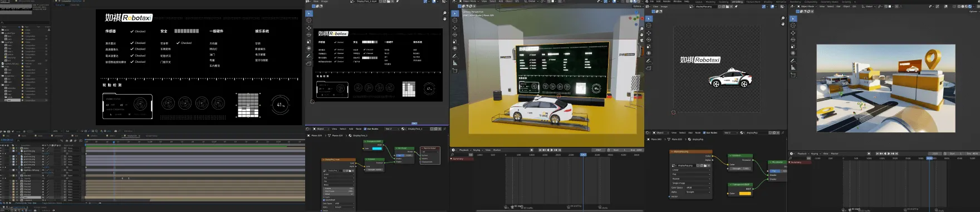This screenshot has width=980, height=212.
Task: Open Object type dropdown in DisplayTest_1 node editor
Action: 321,129
